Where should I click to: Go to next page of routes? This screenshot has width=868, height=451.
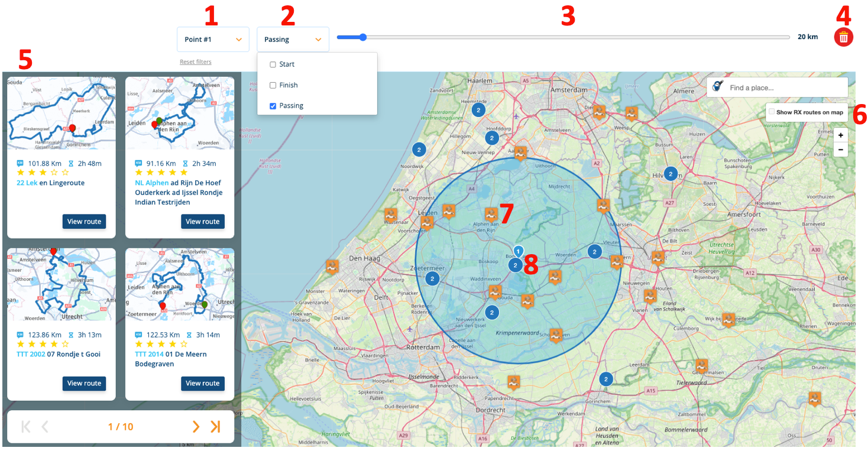(x=196, y=427)
